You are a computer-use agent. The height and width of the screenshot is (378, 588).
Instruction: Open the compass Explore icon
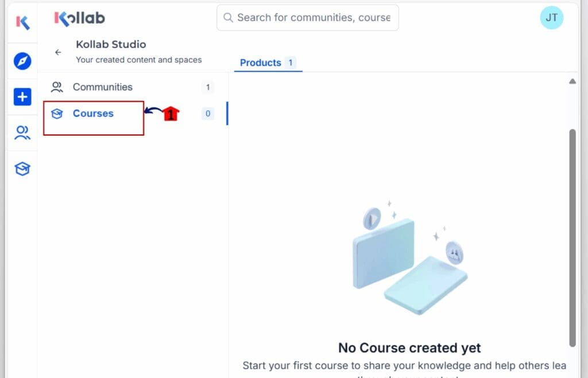tap(22, 61)
